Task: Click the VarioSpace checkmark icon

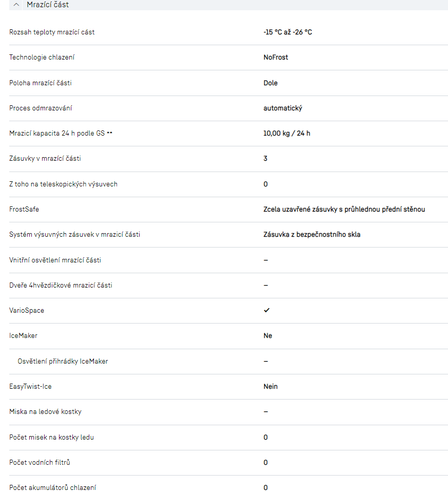Action: (x=266, y=310)
